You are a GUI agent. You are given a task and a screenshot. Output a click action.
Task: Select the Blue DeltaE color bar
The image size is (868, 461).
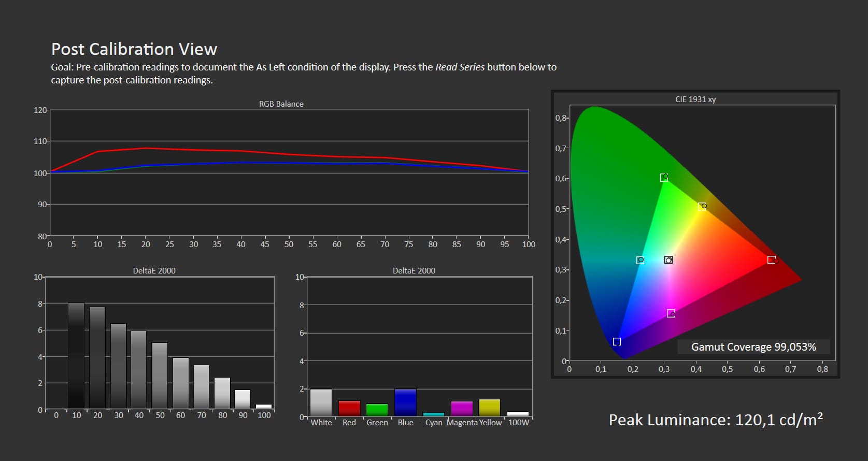tap(405, 403)
